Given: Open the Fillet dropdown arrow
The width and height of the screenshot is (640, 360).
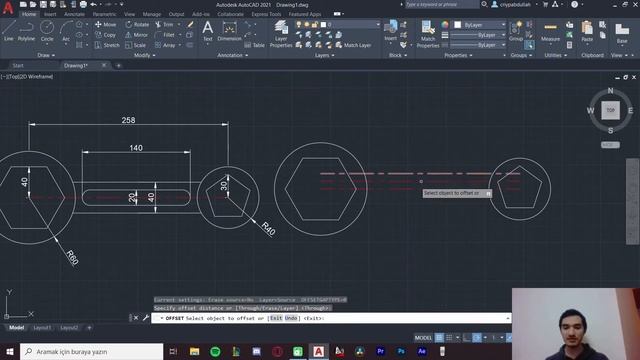Looking at the screenshot, I should coord(180,35).
